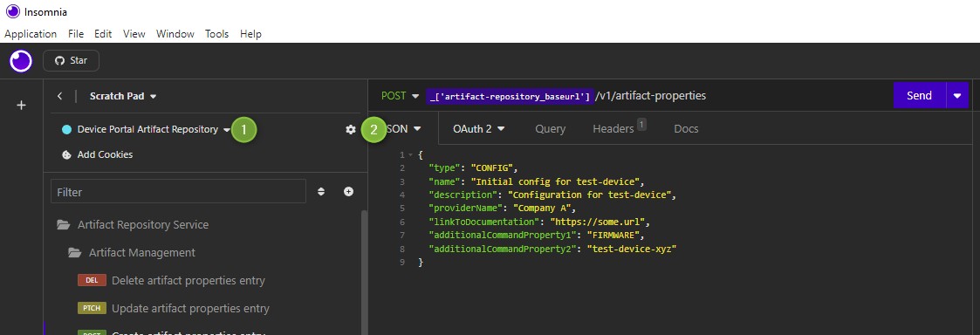Click "Initial config for test-device" value

556,181
